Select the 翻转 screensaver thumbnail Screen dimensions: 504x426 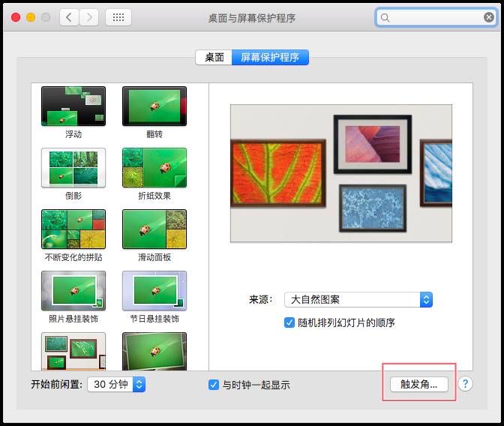tap(154, 106)
